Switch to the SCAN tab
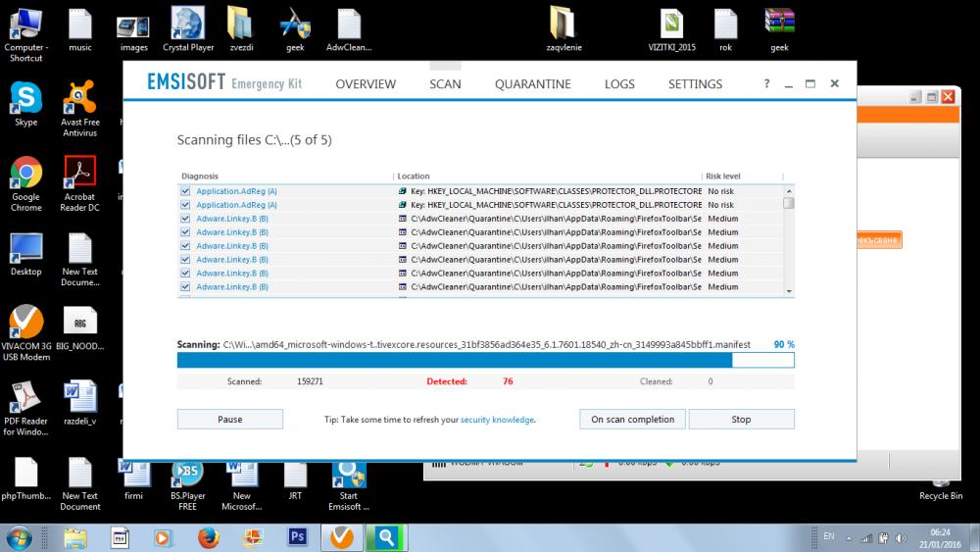This screenshot has height=552, width=980. tap(445, 83)
